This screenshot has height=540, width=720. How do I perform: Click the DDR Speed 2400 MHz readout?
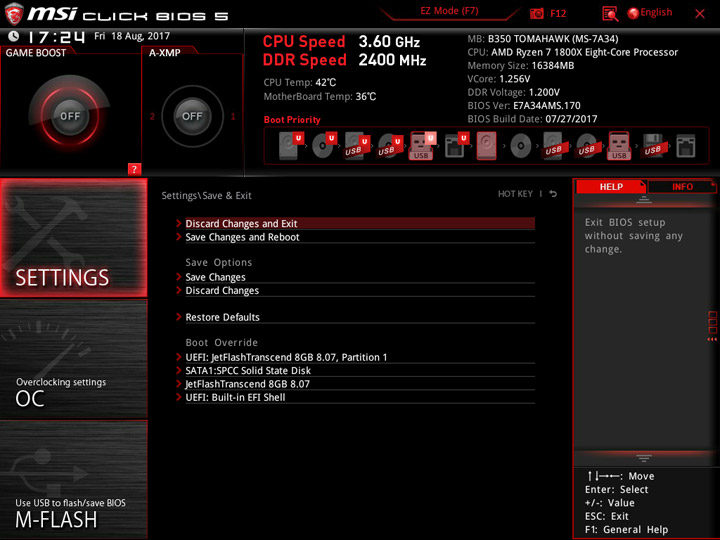[x=344, y=60]
